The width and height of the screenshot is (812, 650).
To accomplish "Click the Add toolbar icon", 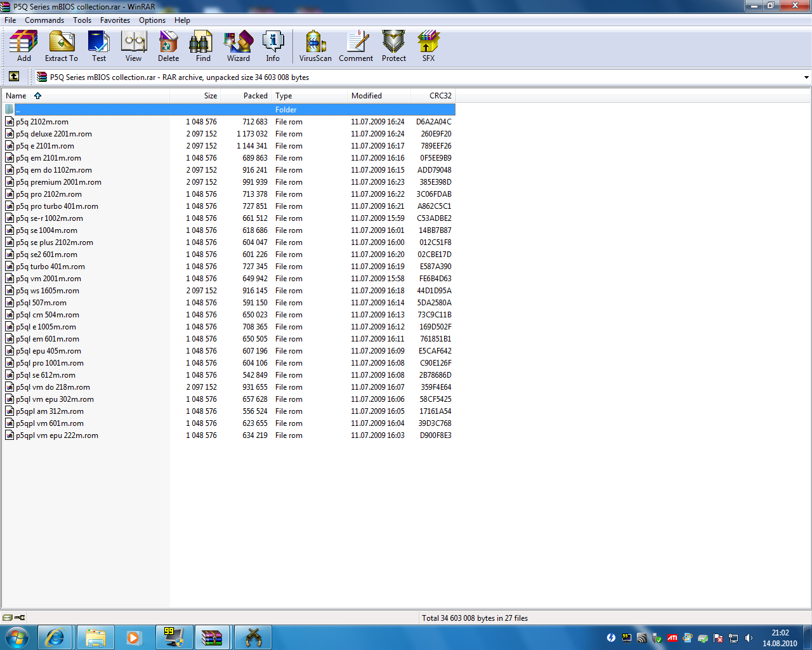I will point(23,46).
